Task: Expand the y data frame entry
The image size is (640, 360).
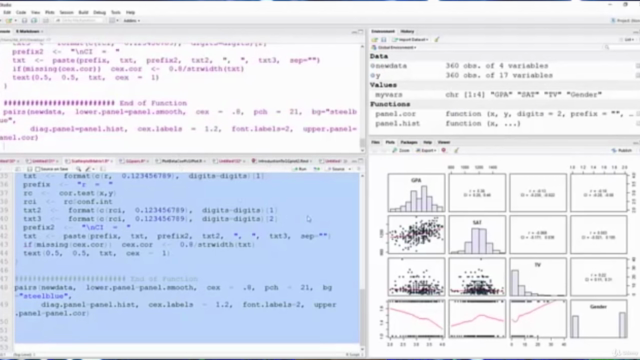Action: [372, 76]
